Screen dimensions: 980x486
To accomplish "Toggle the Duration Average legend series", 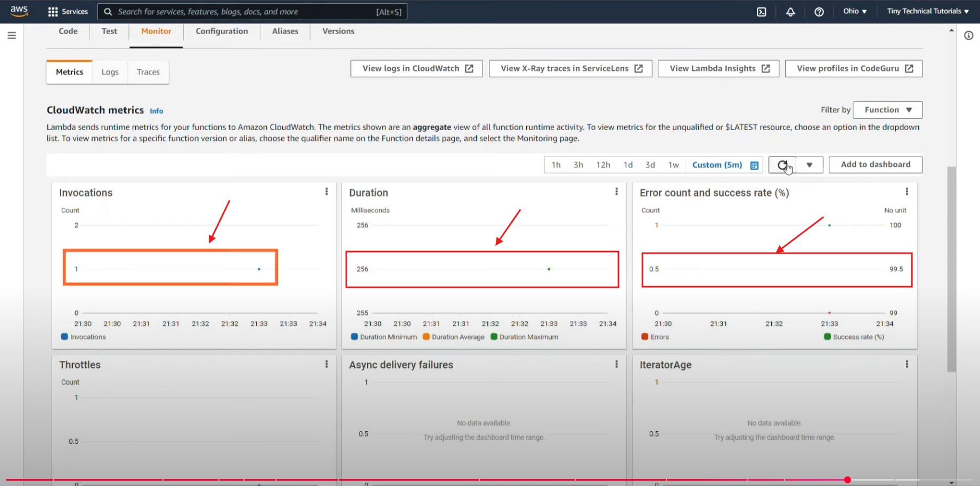I will 453,337.
